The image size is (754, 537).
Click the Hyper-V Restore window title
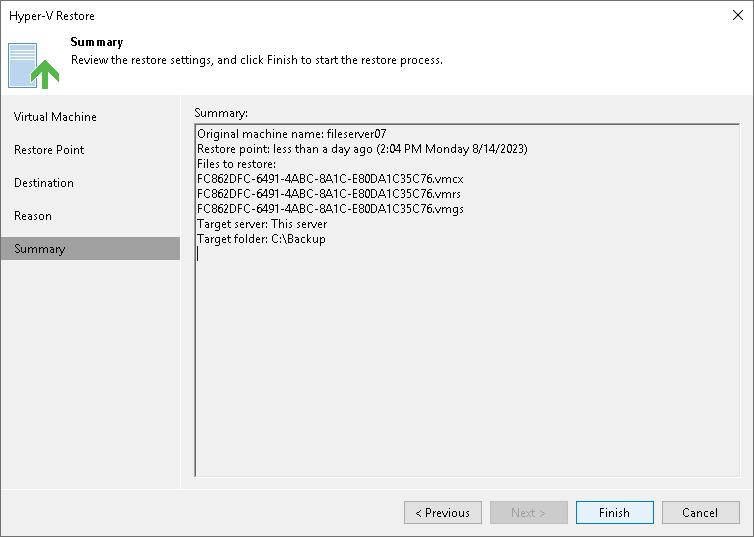click(52, 16)
